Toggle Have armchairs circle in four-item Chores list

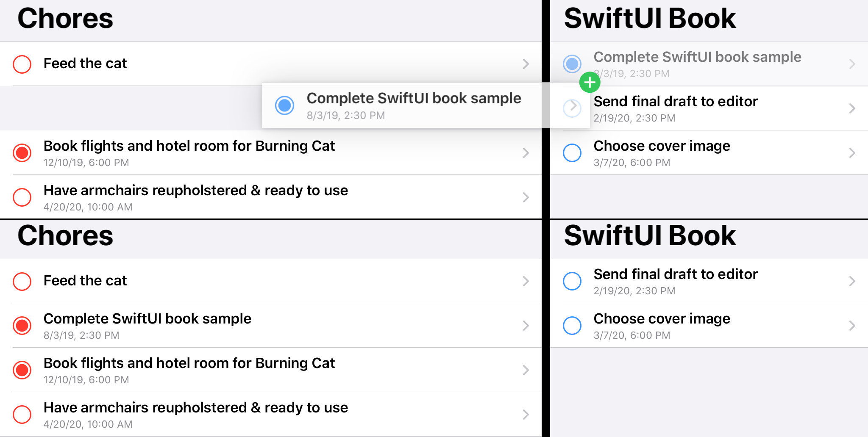coord(22,414)
